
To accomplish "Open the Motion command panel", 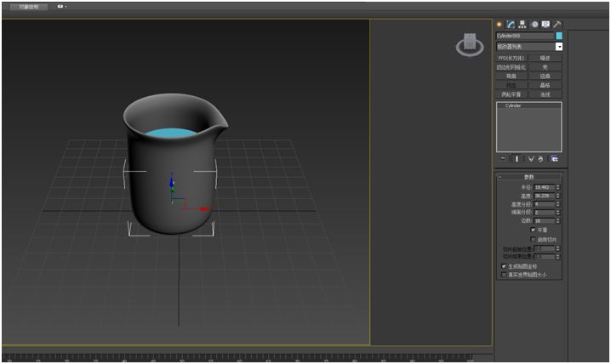I will tap(534, 25).
